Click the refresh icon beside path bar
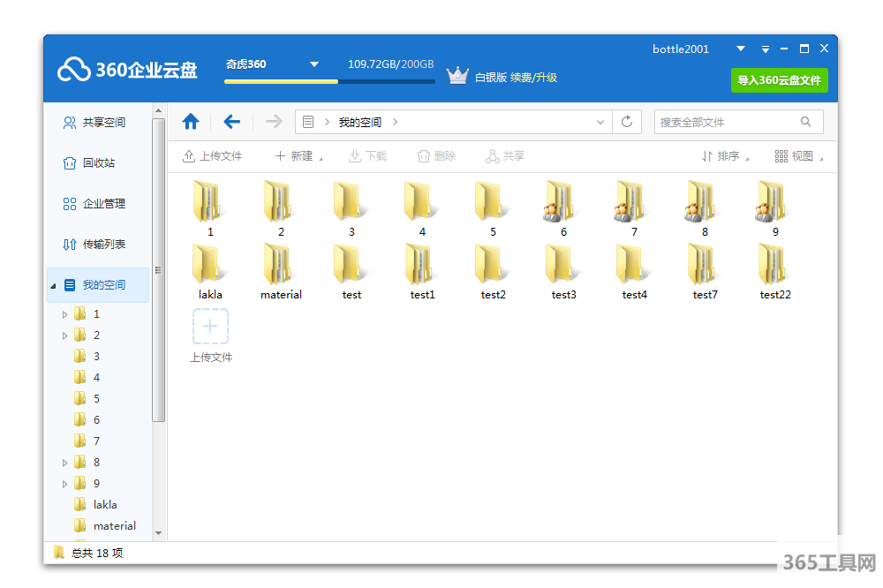This screenshot has height=588, width=883. pos(627,122)
